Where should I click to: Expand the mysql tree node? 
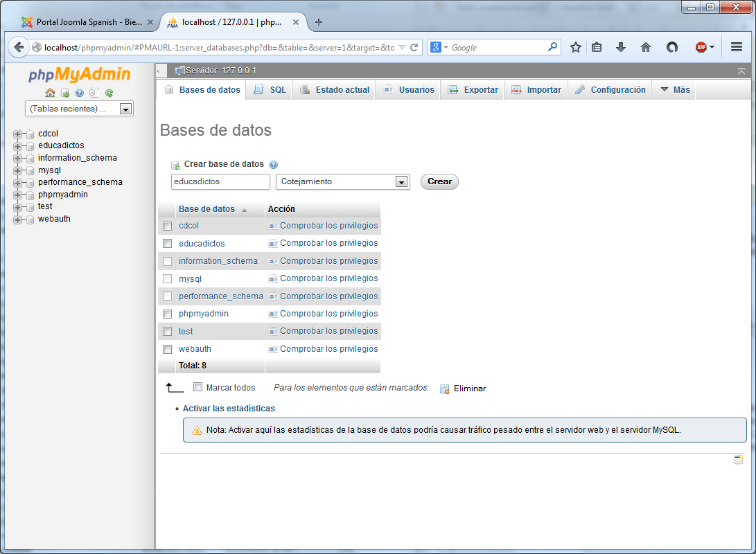point(17,170)
